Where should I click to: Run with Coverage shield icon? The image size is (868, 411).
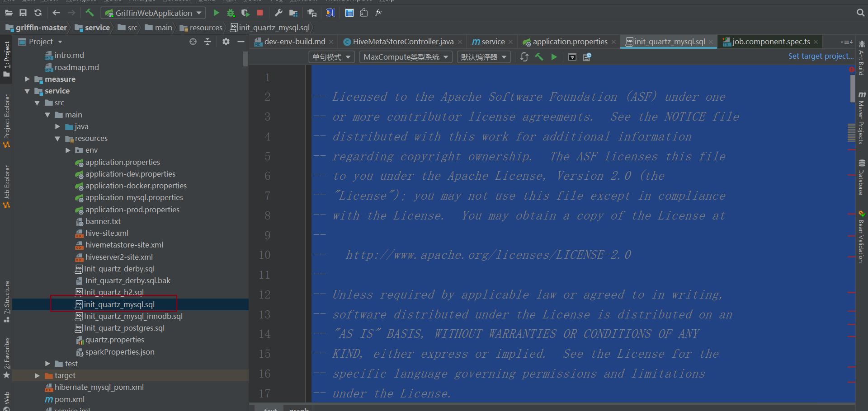click(x=245, y=13)
